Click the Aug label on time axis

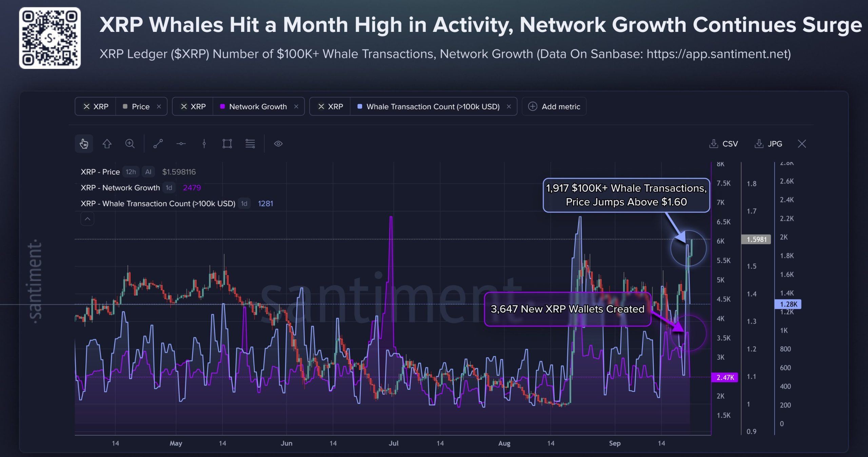tap(504, 443)
